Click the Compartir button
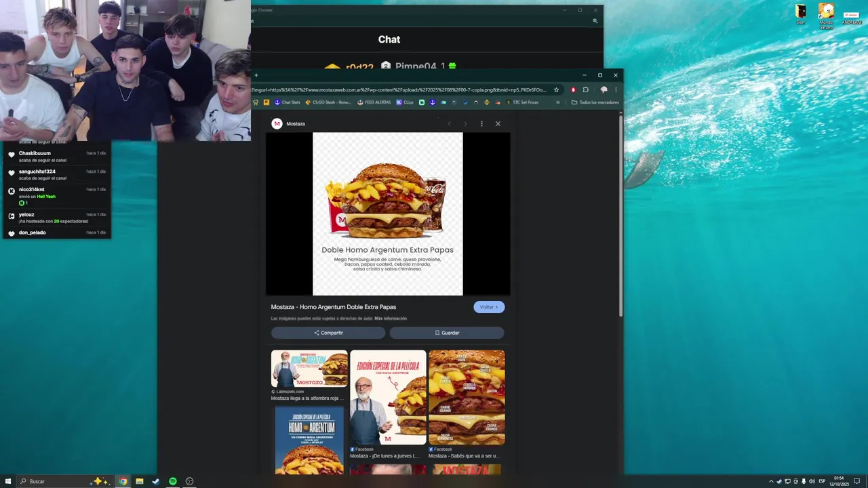This screenshot has width=868, height=488. (x=328, y=333)
